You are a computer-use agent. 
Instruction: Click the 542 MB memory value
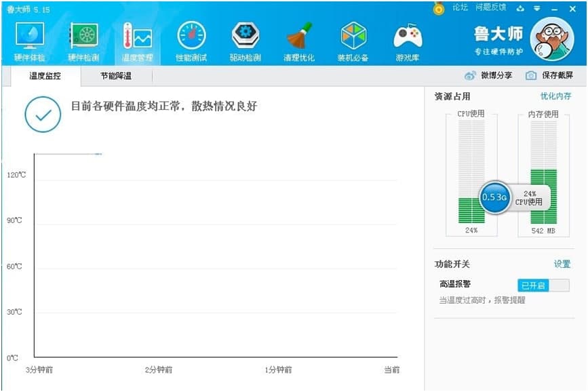point(543,231)
